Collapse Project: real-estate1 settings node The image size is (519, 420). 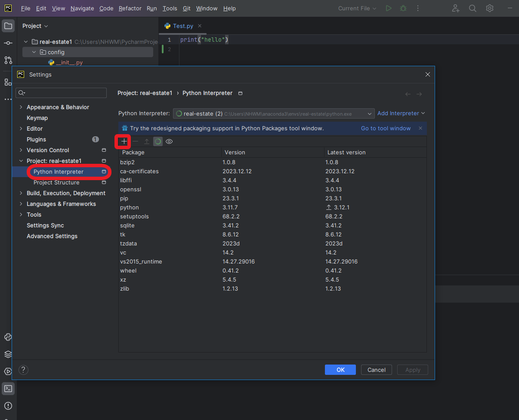click(x=21, y=161)
